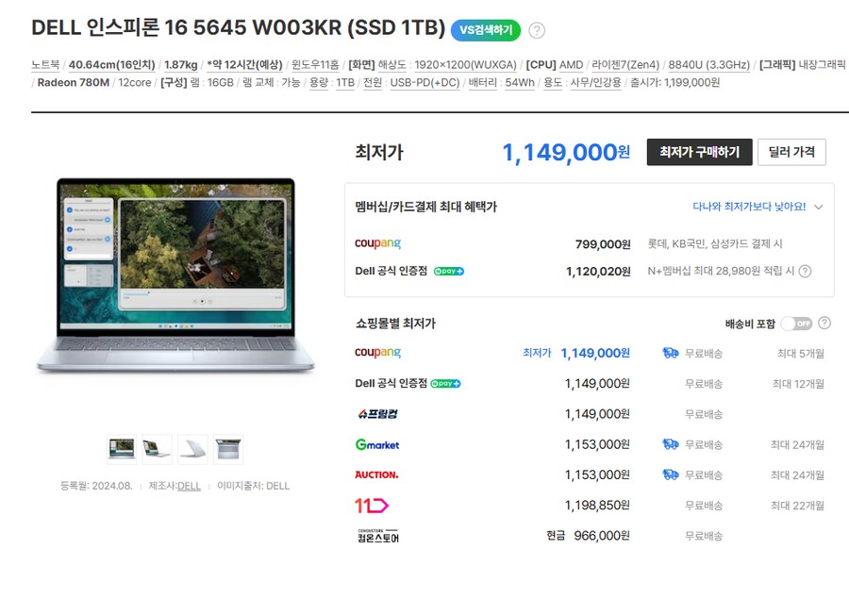Select the closed-lid laptop thumbnail
Screen dimensions: 849x616
click(192, 449)
